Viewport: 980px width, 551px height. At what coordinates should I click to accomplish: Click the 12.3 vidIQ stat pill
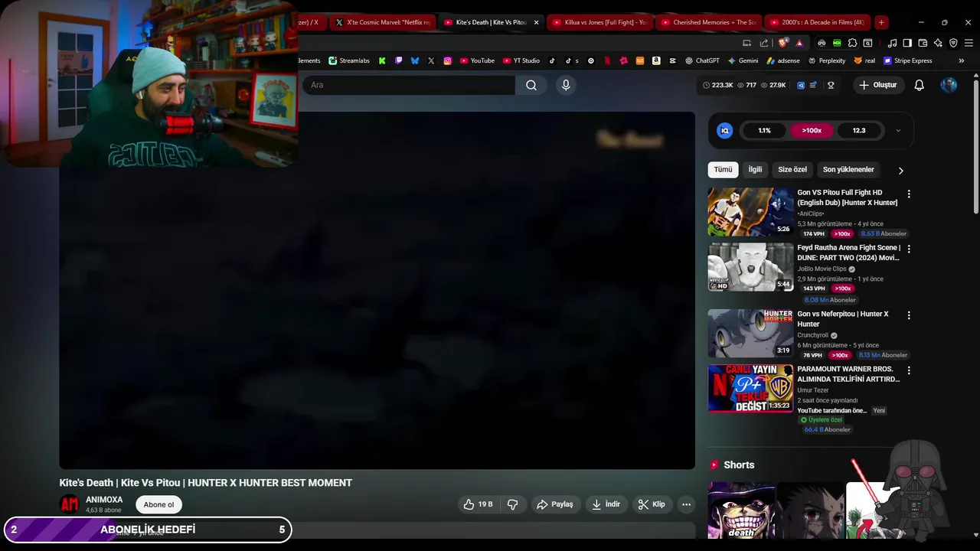tap(859, 131)
